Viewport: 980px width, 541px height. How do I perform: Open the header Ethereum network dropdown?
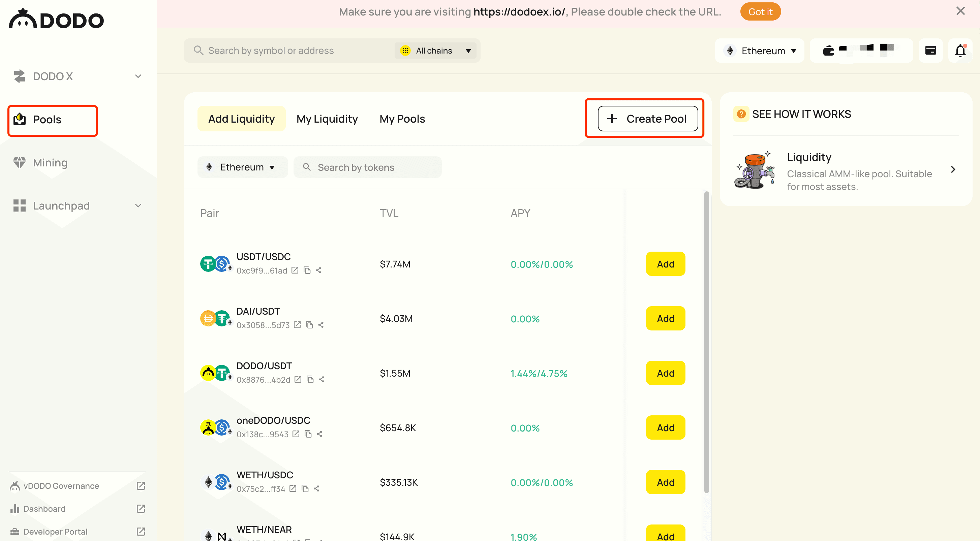tap(759, 51)
